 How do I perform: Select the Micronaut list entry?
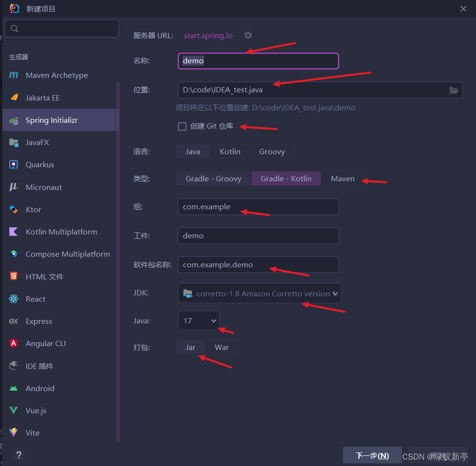point(59,187)
